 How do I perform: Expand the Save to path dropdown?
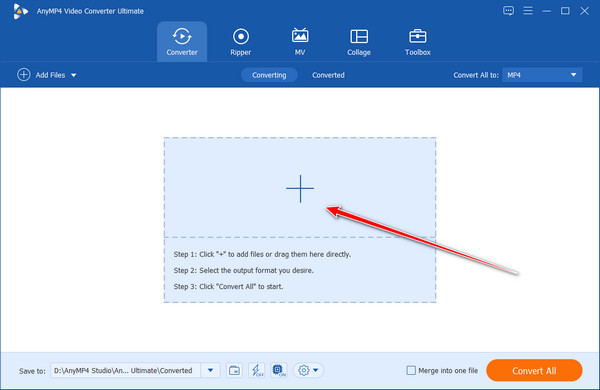click(210, 370)
